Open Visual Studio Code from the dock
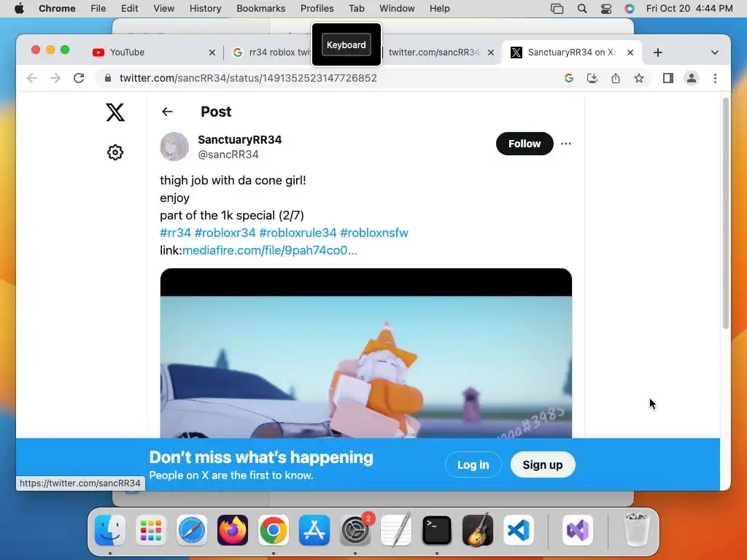The width and height of the screenshot is (747, 560). coord(519,530)
